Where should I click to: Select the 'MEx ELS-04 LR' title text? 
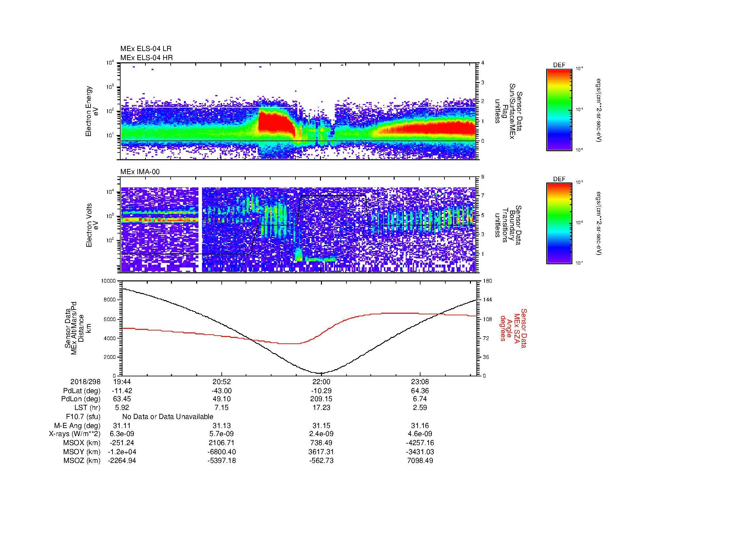(x=146, y=49)
